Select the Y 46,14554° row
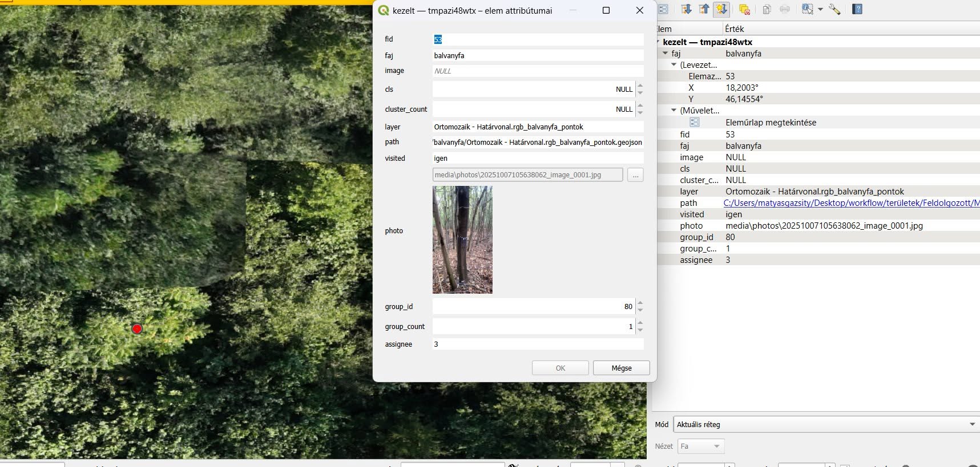This screenshot has width=980, height=467. point(818,99)
